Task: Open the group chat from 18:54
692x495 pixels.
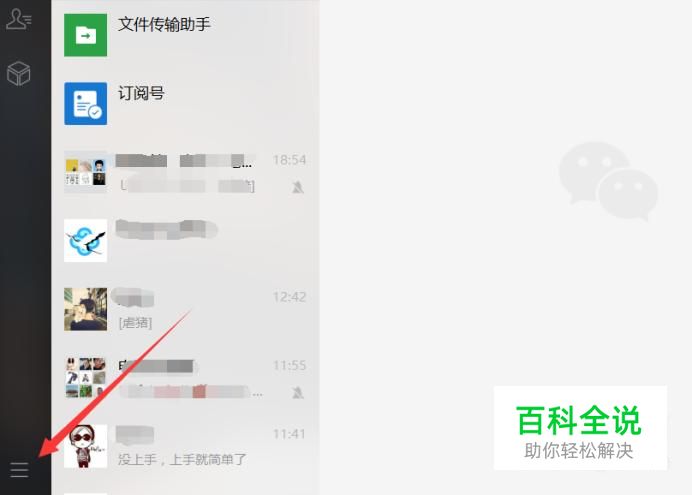Action: tap(185, 172)
